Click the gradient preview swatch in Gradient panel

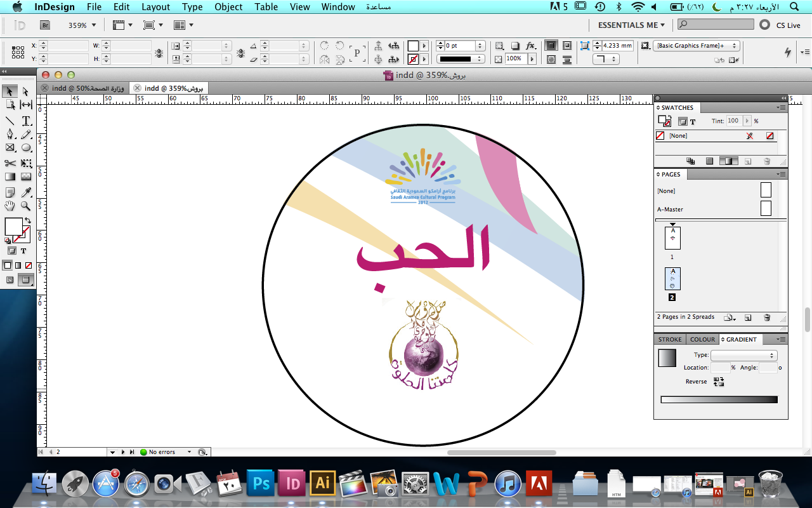(x=667, y=358)
